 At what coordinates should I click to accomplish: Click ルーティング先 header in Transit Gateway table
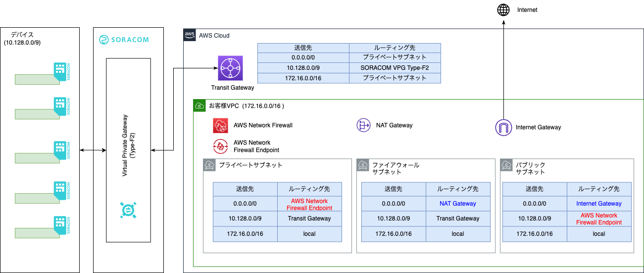tap(395, 48)
